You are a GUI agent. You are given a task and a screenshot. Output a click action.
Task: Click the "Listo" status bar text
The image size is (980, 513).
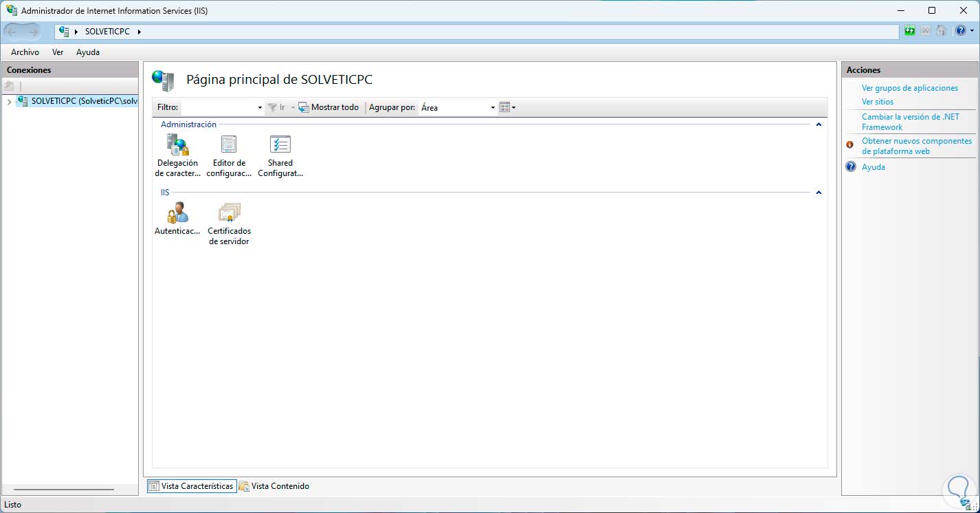coord(12,505)
